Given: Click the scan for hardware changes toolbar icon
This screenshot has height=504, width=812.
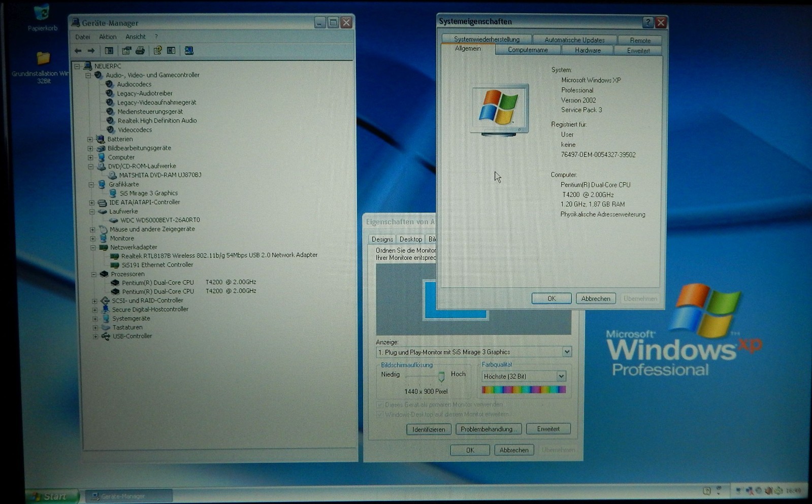Looking at the screenshot, I should coord(189,51).
